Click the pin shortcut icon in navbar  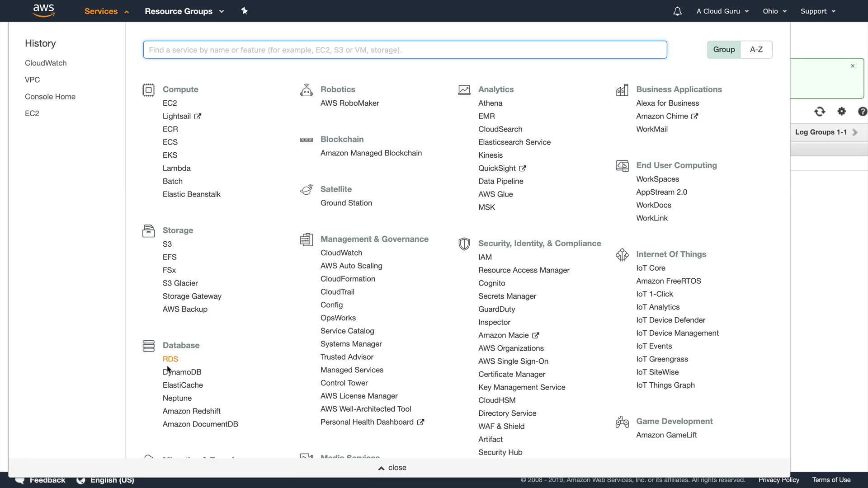pos(245,11)
